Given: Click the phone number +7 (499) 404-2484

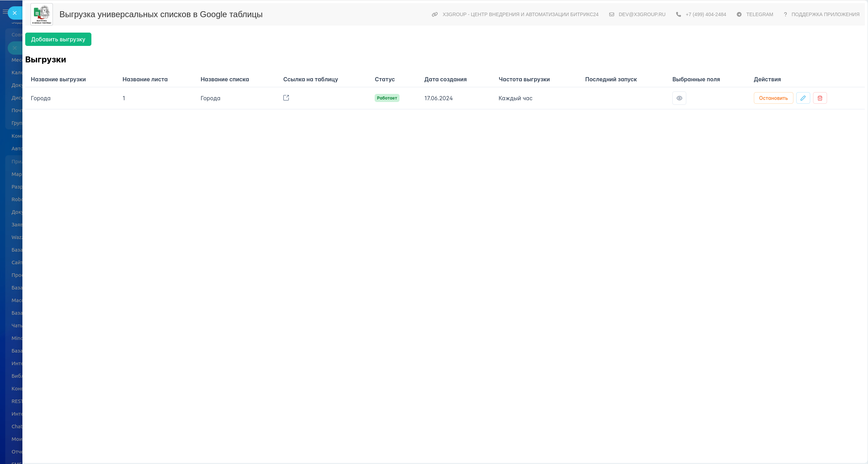Looking at the screenshot, I should [706, 14].
